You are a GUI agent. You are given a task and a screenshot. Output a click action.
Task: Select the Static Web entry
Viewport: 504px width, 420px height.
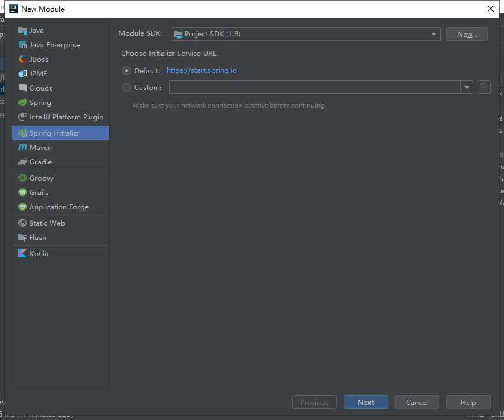click(x=61, y=223)
